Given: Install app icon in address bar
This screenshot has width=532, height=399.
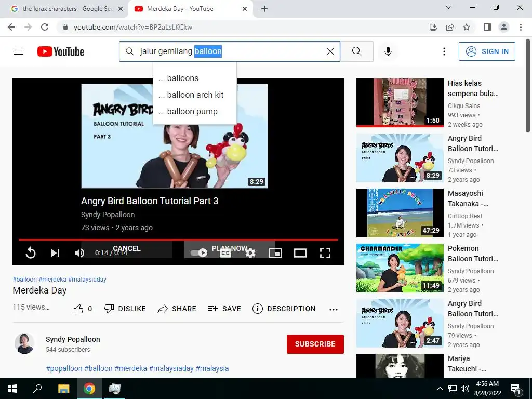Looking at the screenshot, I should [x=433, y=27].
